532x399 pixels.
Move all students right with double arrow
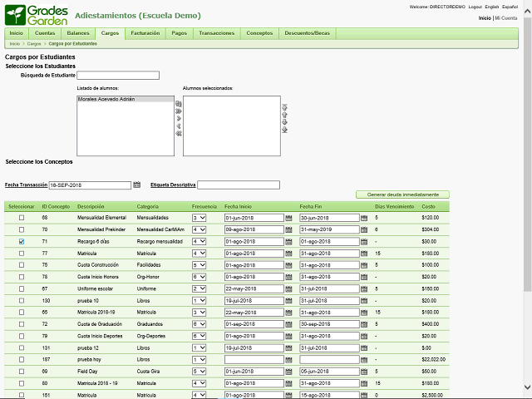click(x=179, y=111)
